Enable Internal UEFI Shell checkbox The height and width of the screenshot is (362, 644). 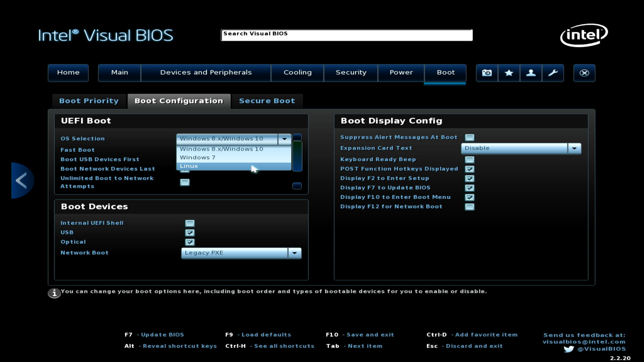click(190, 223)
